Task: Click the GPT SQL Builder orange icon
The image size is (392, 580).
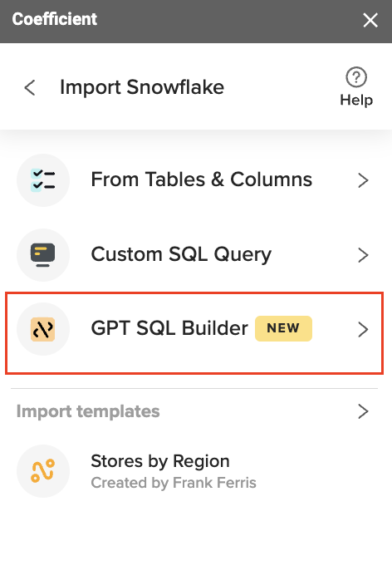Action: click(x=43, y=329)
